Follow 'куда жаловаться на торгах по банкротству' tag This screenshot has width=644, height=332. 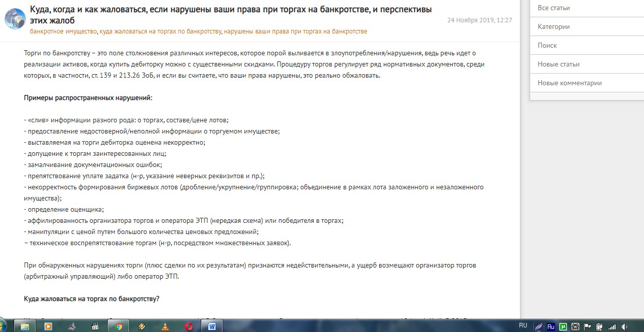coord(160,31)
